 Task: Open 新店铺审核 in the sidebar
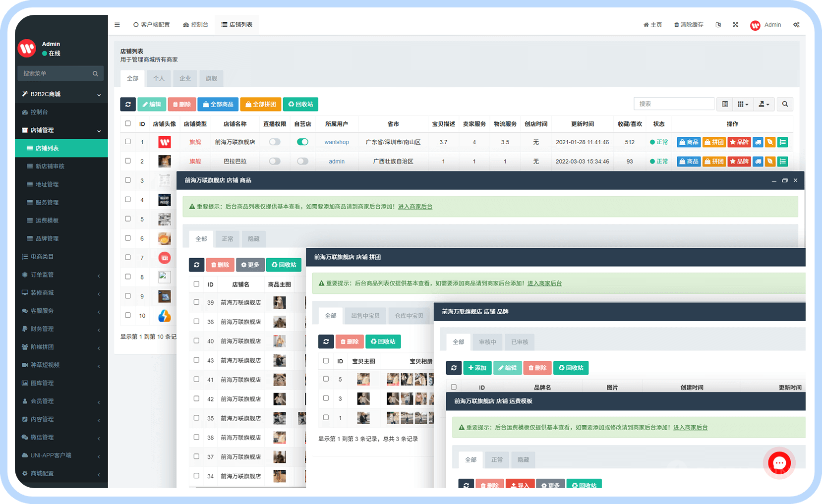[50, 166]
